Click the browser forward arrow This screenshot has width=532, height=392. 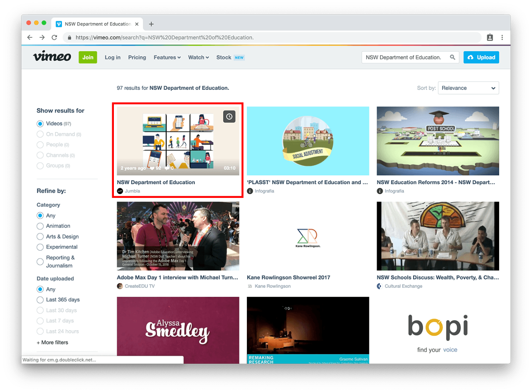tap(42, 37)
